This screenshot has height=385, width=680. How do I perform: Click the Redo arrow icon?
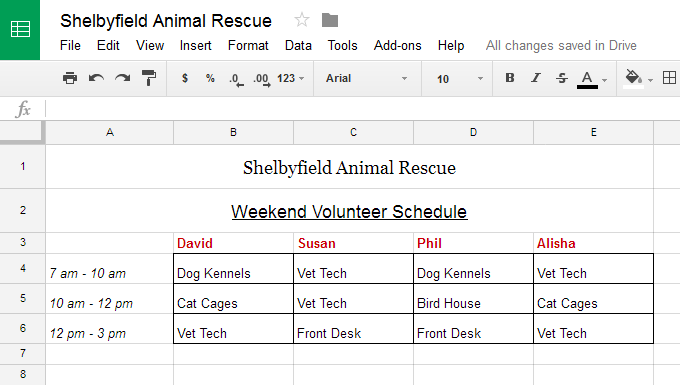pyautogui.click(x=123, y=78)
